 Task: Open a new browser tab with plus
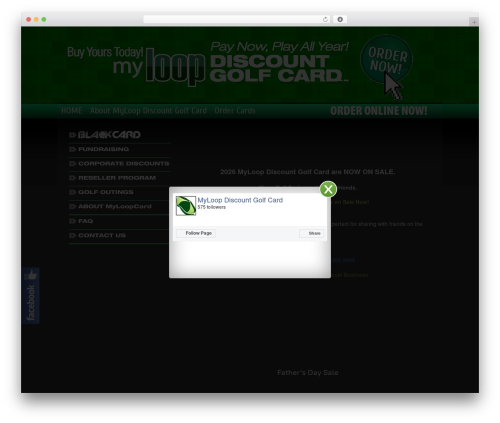(x=474, y=22)
